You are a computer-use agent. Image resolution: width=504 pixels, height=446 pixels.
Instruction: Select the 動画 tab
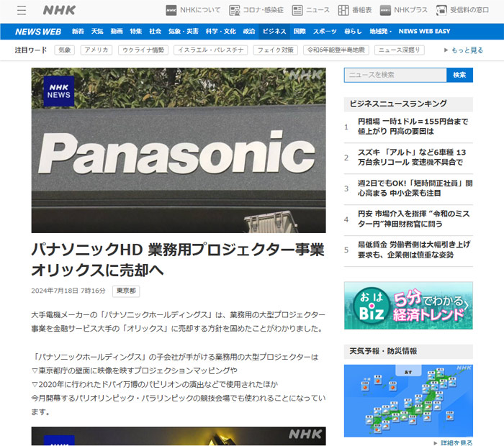(x=117, y=32)
